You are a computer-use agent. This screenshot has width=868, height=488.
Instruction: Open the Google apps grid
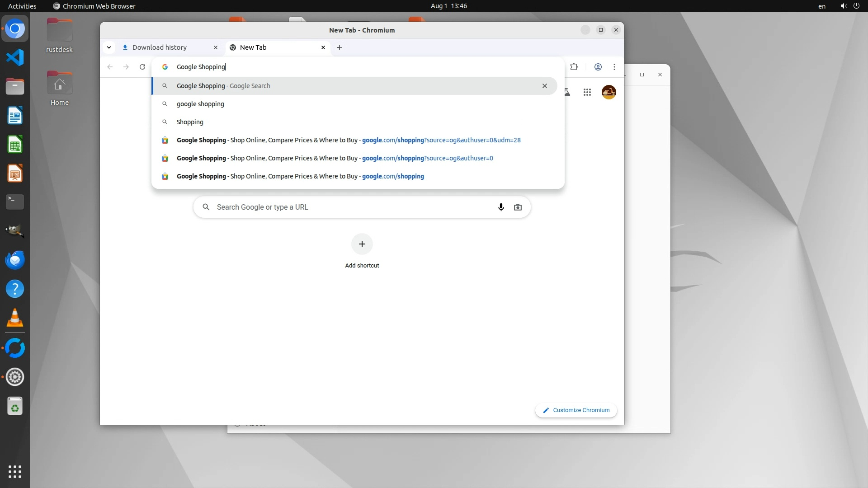pos(587,92)
